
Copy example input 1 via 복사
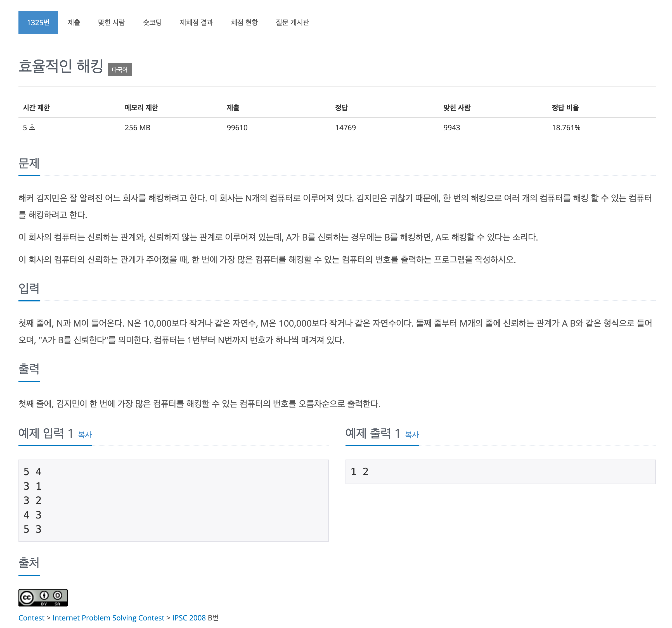85,435
